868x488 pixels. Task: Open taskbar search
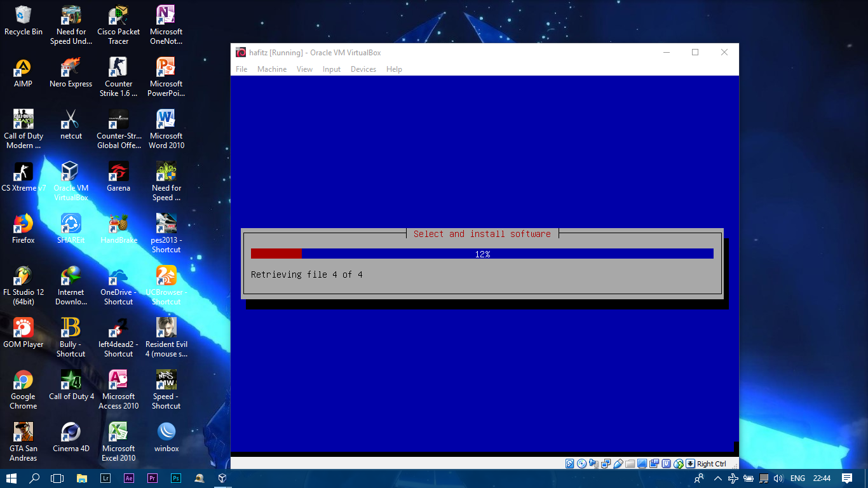click(x=34, y=478)
